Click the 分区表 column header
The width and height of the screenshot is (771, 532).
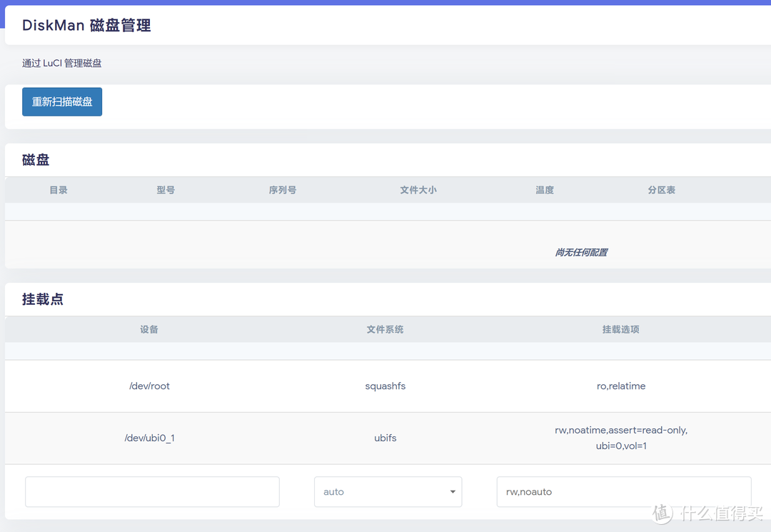(x=661, y=189)
